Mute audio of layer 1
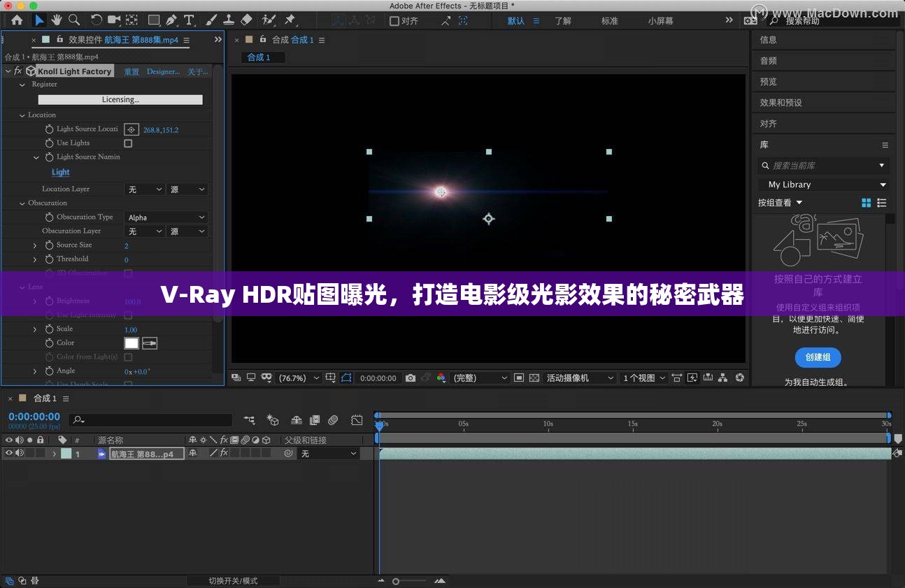The image size is (905, 588). coord(20,453)
